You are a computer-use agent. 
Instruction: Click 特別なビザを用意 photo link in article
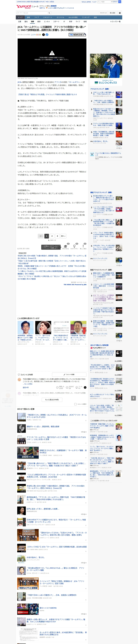pyautogui.click(x=47, y=94)
